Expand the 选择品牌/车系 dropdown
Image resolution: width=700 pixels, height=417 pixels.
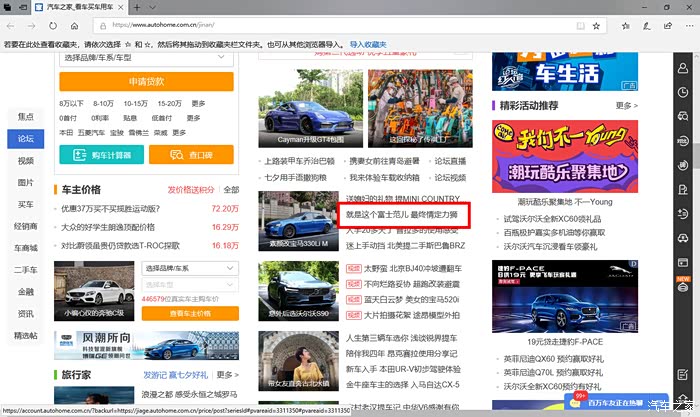coord(189,268)
